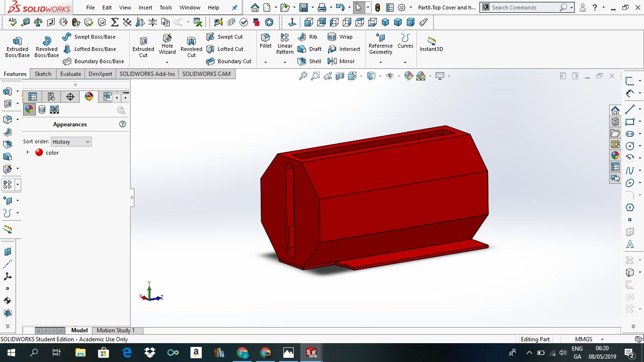Open the SOLIDWORKS CAM tab

click(206, 74)
